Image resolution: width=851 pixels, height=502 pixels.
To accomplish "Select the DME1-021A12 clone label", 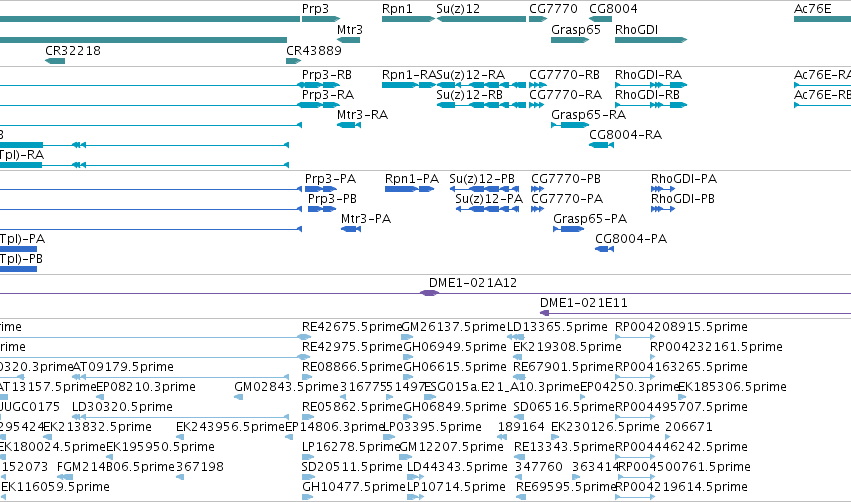I will tap(473, 283).
